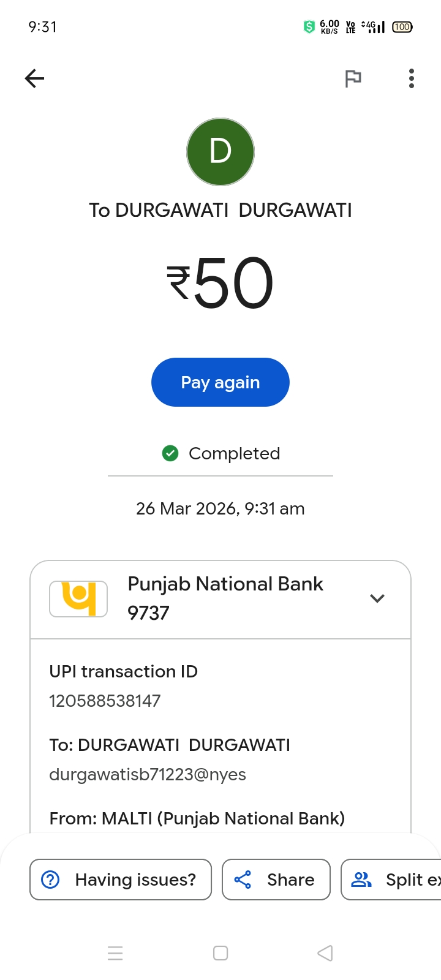Image resolution: width=441 pixels, height=980 pixels.
Task: Tap the Punjab National Bank logo
Action: click(x=78, y=598)
